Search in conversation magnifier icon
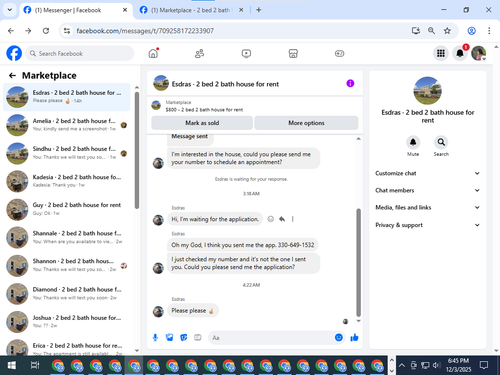 (441, 142)
